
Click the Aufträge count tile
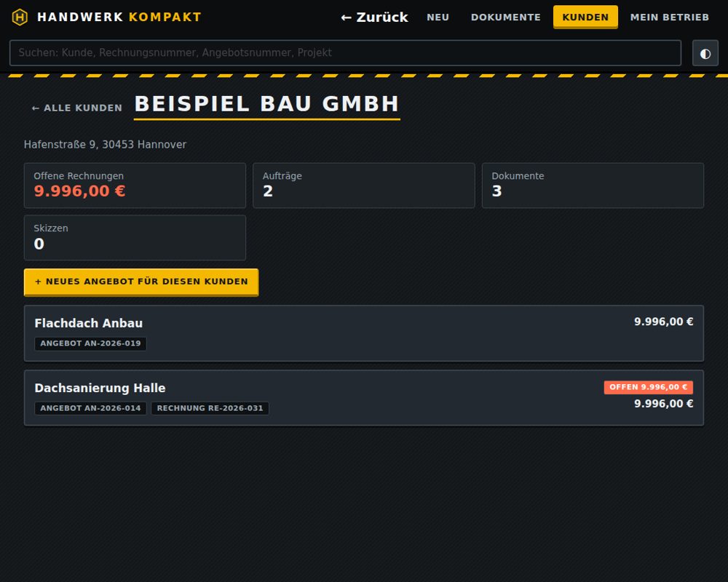click(x=364, y=186)
